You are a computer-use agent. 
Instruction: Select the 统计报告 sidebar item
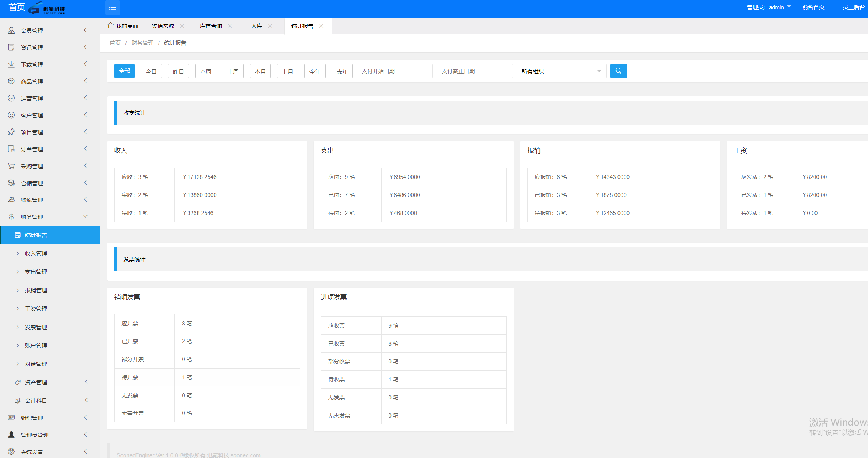coord(50,235)
